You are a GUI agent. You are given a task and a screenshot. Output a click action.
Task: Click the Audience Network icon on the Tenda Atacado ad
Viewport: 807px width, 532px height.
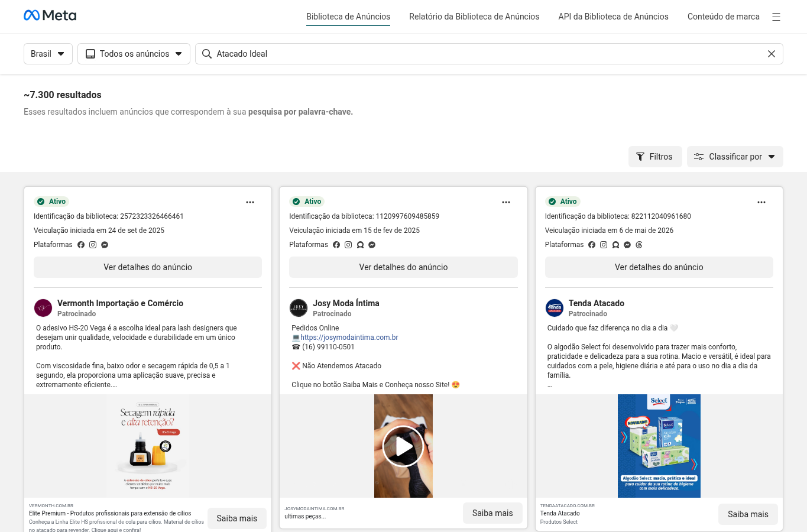pos(615,245)
